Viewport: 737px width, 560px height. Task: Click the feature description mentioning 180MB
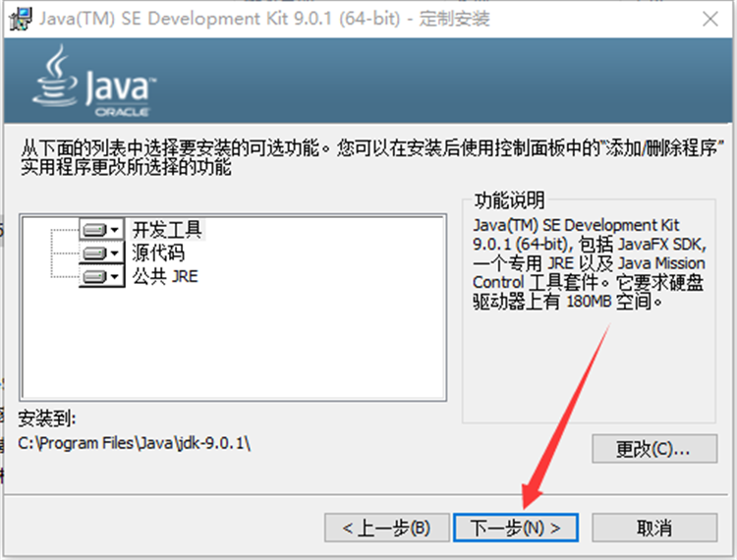tap(590, 263)
